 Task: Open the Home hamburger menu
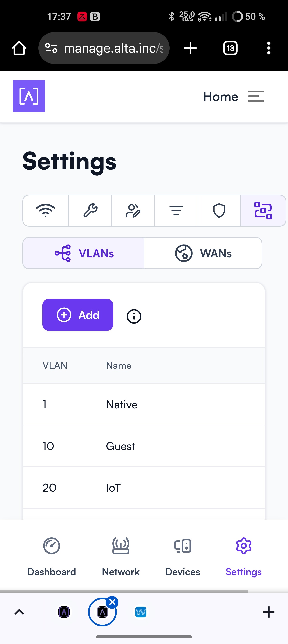[256, 96]
